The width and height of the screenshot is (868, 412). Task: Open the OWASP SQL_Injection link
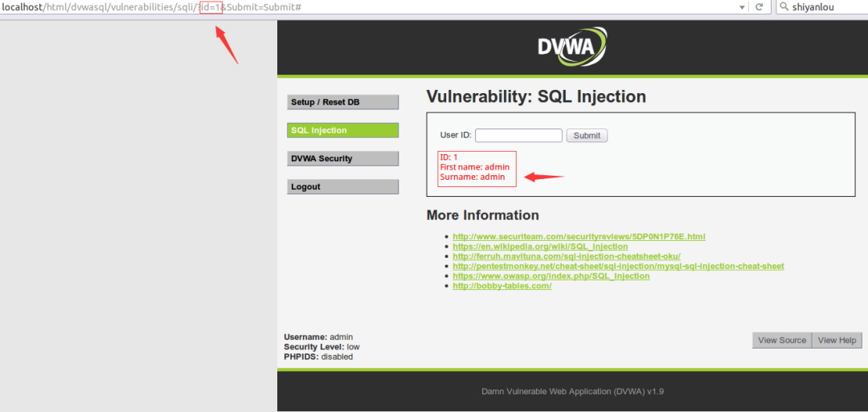(551, 276)
